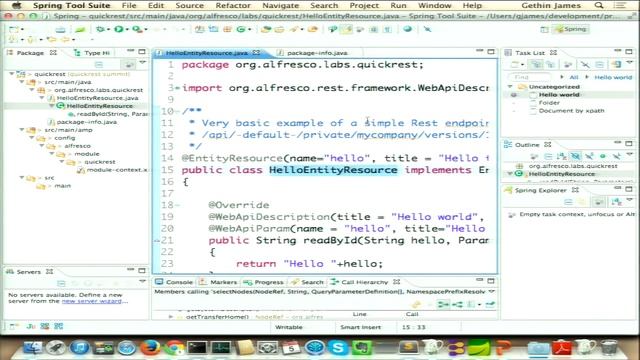Screen dimensions: 640x360
Task: Collapse the Uncategorized task category
Action: click(x=510, y=87)
